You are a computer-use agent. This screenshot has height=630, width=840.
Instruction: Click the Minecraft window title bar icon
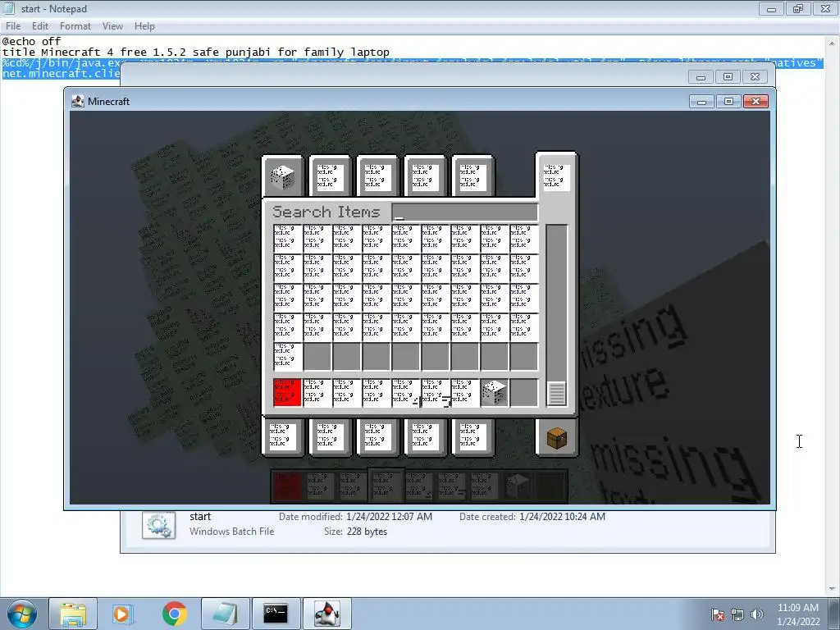pyautogui.click(x=78, y=101)
